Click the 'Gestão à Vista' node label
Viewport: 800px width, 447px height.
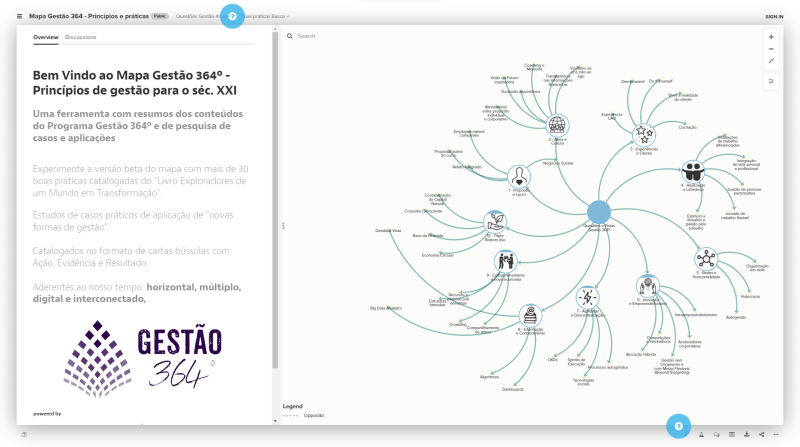click(388, 231)
